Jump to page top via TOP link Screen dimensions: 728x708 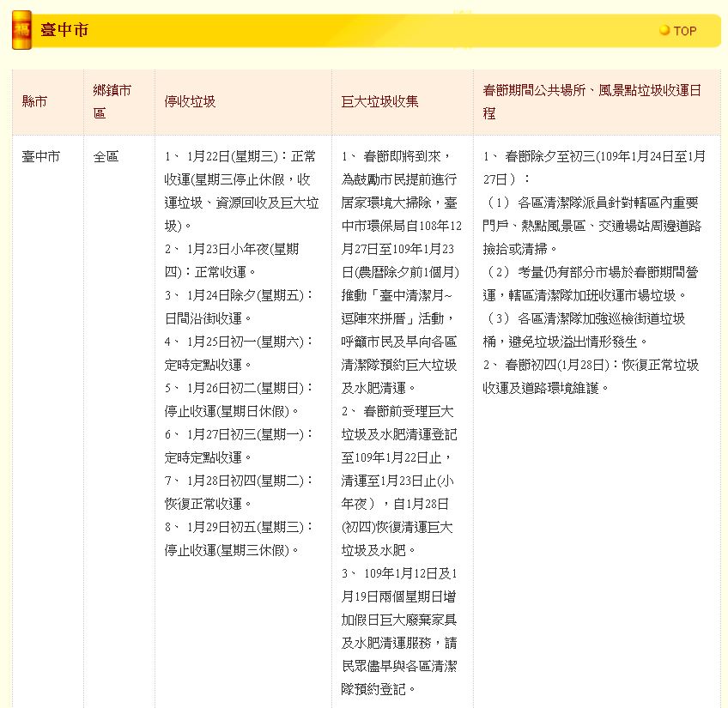[684, 31]
